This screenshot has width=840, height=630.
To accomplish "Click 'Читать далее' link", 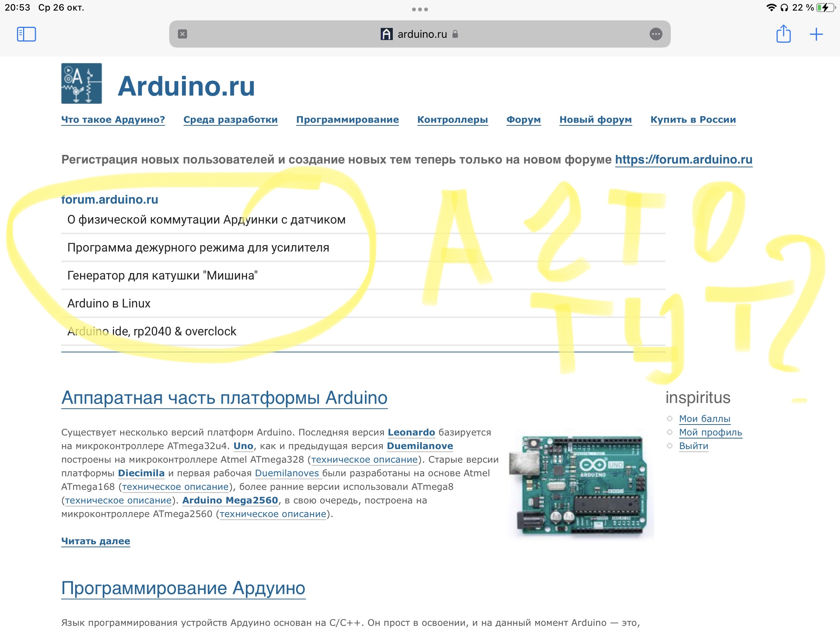I will (96, 541).
